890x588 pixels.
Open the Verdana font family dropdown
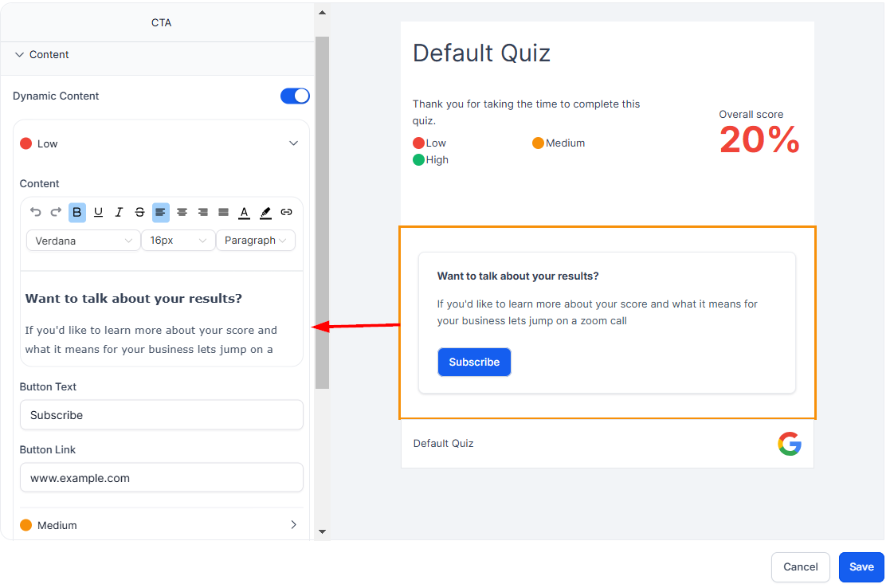pos(83,241)
